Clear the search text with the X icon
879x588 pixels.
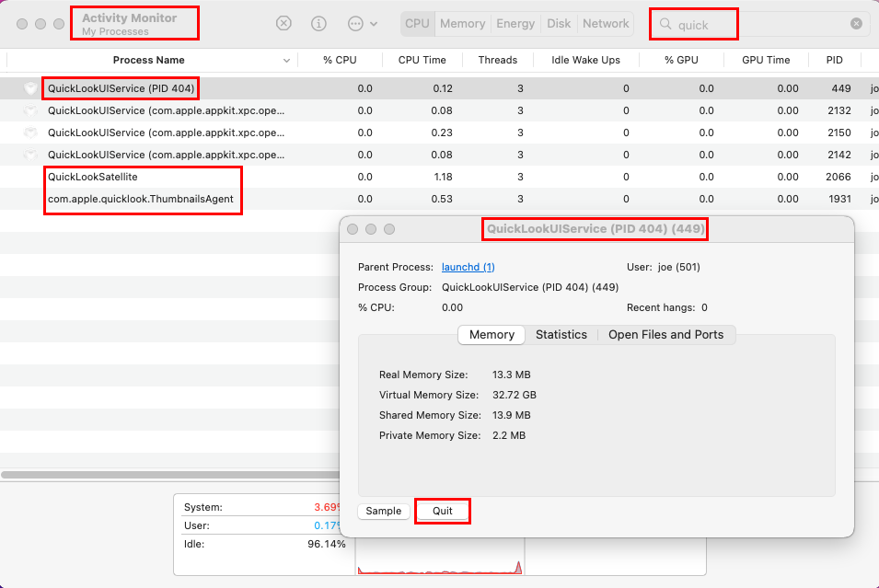click(856, 24)
